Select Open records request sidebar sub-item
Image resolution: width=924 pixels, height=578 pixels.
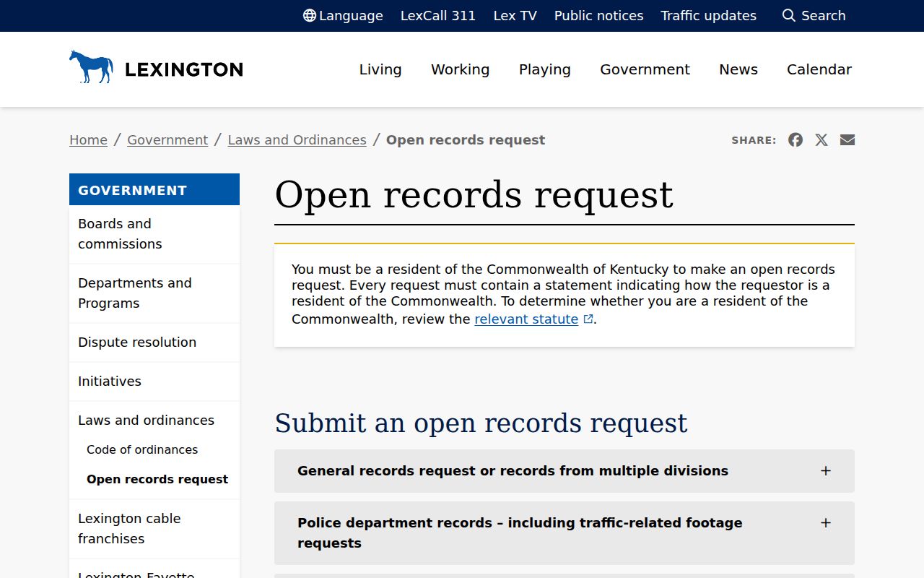click(x=157, y=479)
